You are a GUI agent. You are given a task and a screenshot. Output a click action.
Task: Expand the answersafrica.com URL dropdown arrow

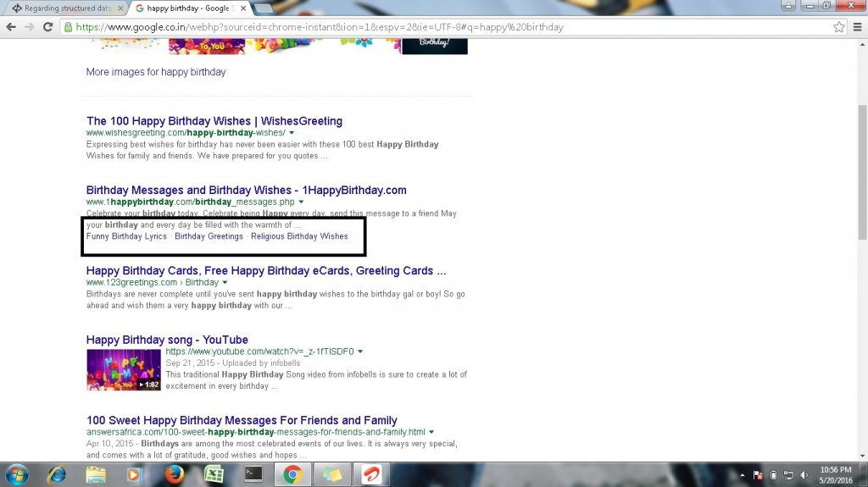(x=431, y=432)
